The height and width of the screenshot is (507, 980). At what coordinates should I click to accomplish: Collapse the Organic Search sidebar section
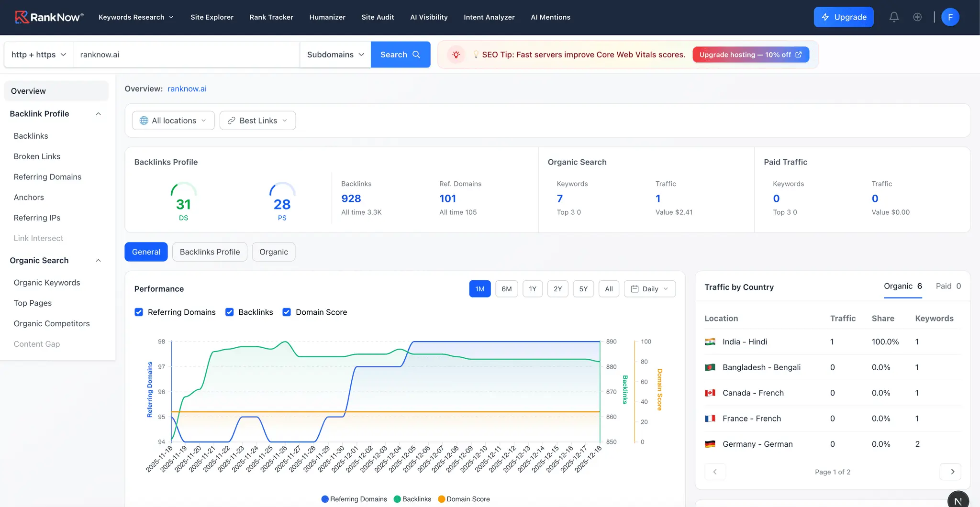[x=99, y=261]
